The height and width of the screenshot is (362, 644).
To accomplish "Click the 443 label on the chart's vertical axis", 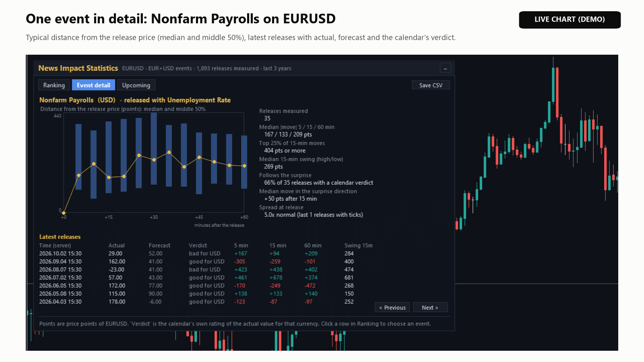I will (58, 116).
